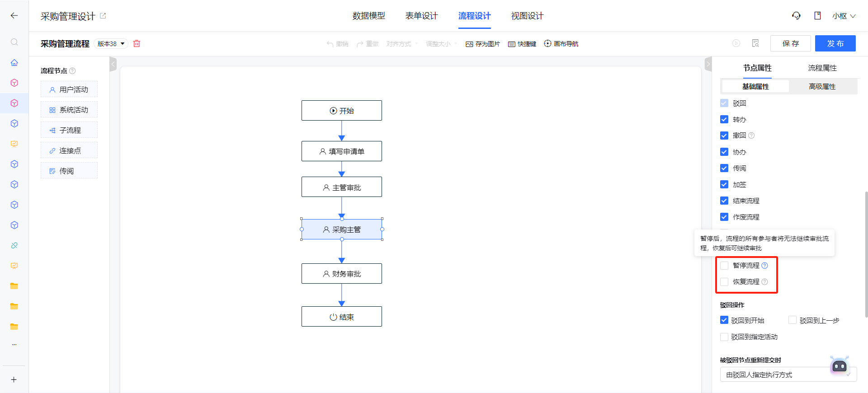Select the 流程设计 tab
Screen dimensions: 868x393
[x=475, y=16]
